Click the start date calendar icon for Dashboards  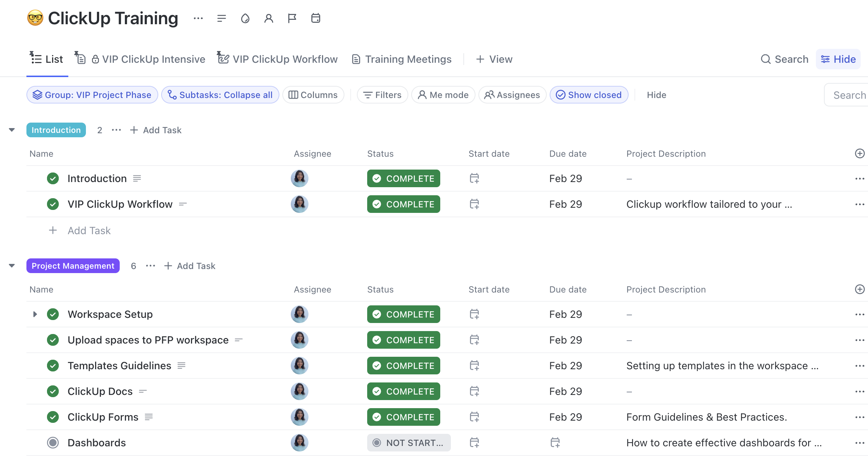click(x=474, y=443)
